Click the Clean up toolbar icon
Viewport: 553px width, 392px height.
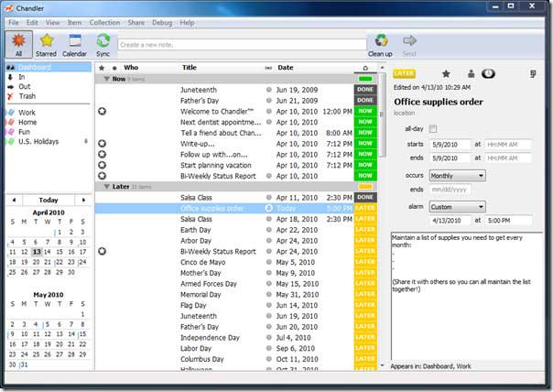pos(380,45)
